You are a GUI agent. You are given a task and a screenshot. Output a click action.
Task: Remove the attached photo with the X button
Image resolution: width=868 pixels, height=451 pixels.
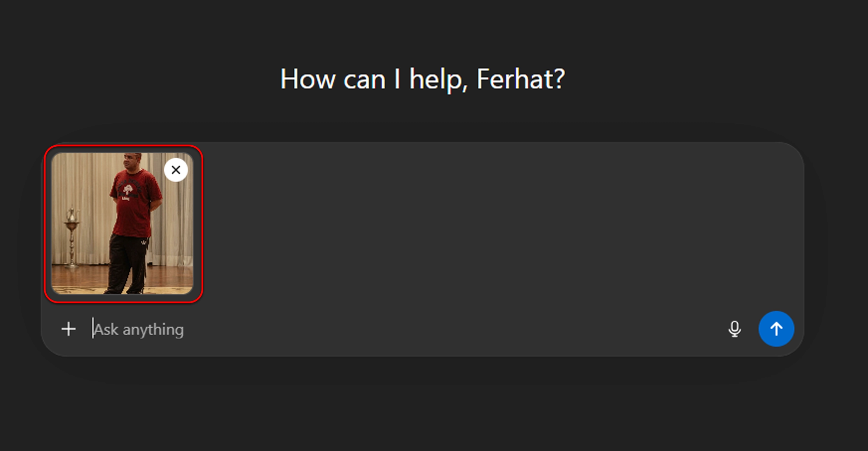[x=176, y=170]
